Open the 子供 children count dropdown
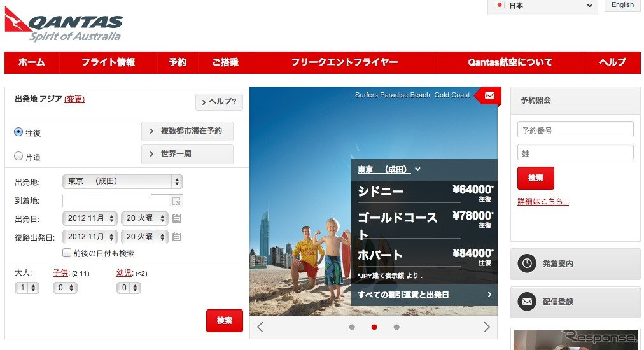Viewport: 644px width, 350px height. (x=65, y=288)
